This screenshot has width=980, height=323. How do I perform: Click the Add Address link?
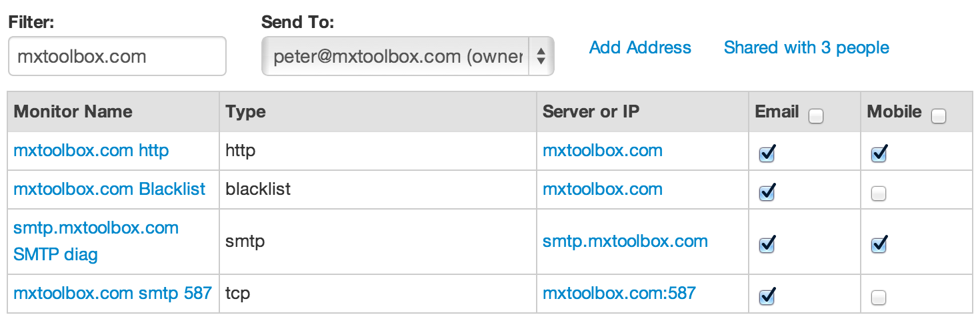click(640, 47)
